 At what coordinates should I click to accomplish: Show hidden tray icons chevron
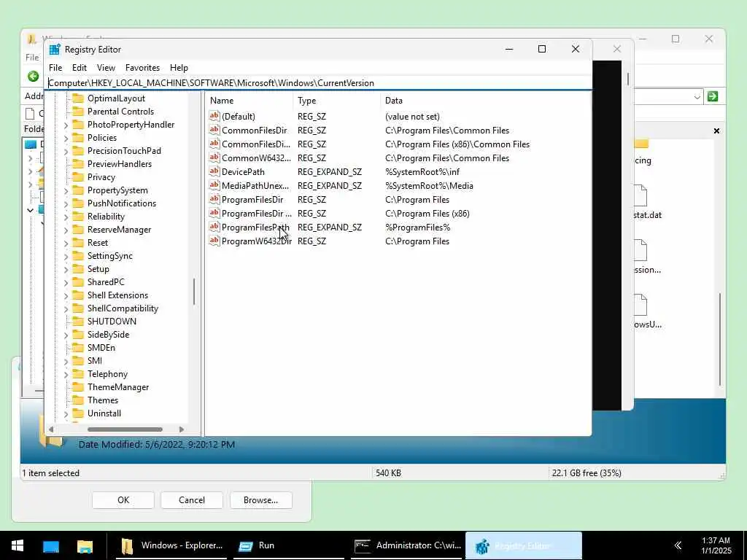click(678, 545)
